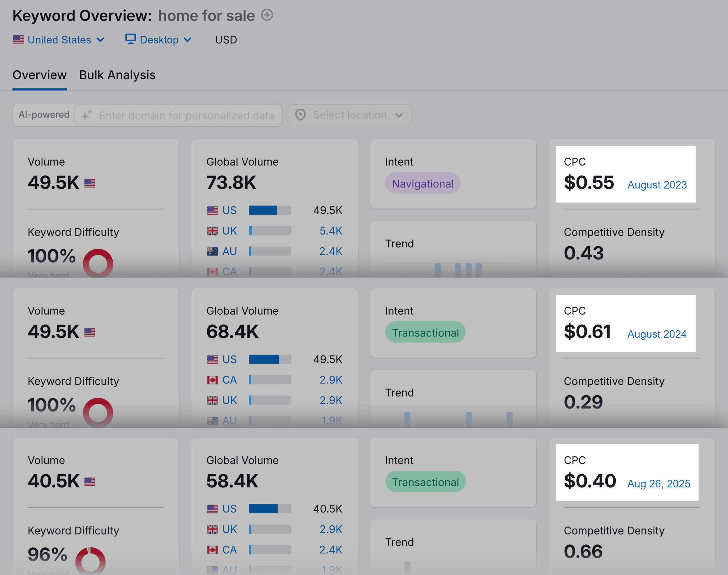The height and width of the screenshot is (575, 728).
Task: Click the sparkle icon in the domain field
Action: (86, 115)
